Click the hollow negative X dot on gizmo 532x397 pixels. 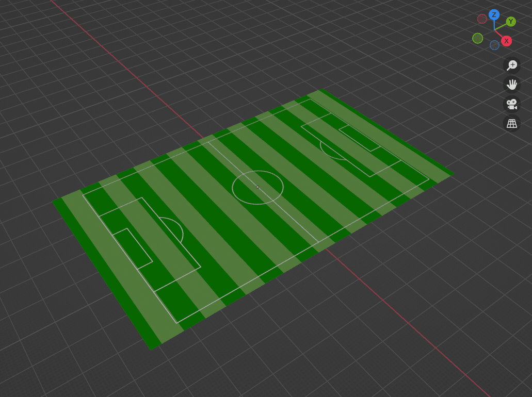coord(482,18)
